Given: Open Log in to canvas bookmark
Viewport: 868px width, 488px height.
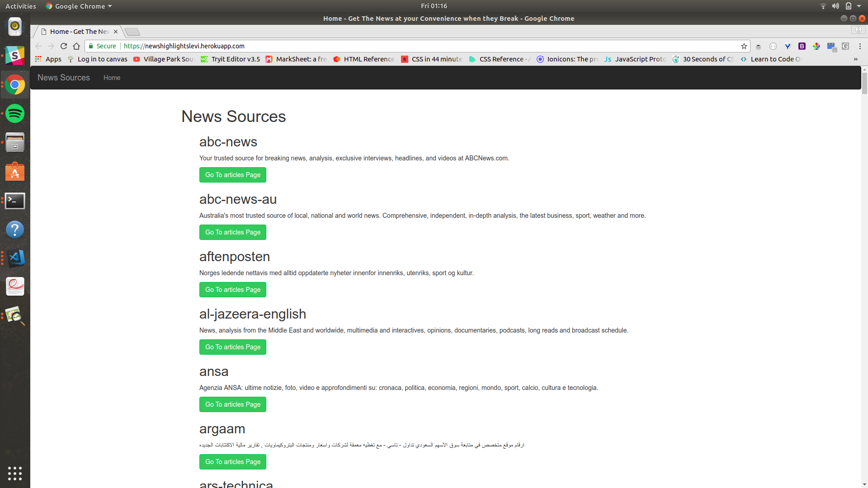Looking at the screenshot, I should (97, 59).
